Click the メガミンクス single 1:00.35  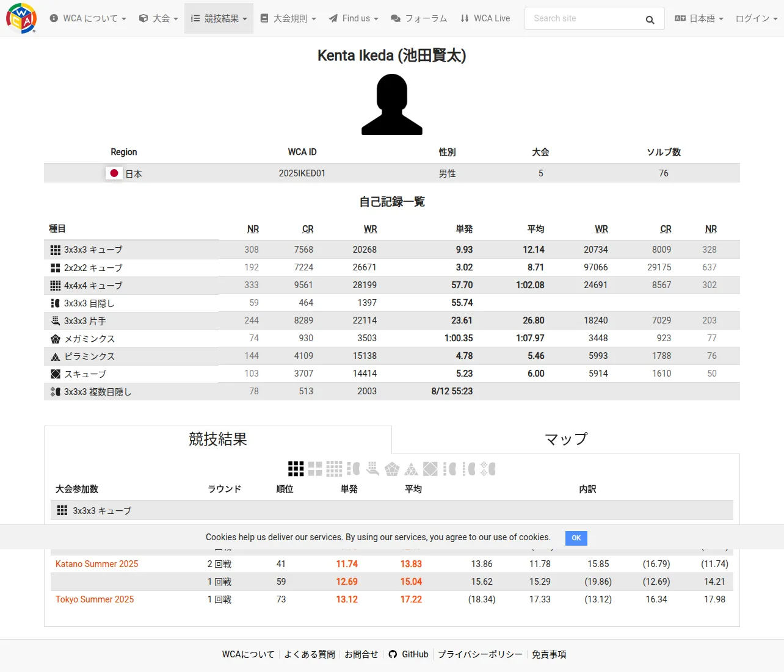point(459,338)
